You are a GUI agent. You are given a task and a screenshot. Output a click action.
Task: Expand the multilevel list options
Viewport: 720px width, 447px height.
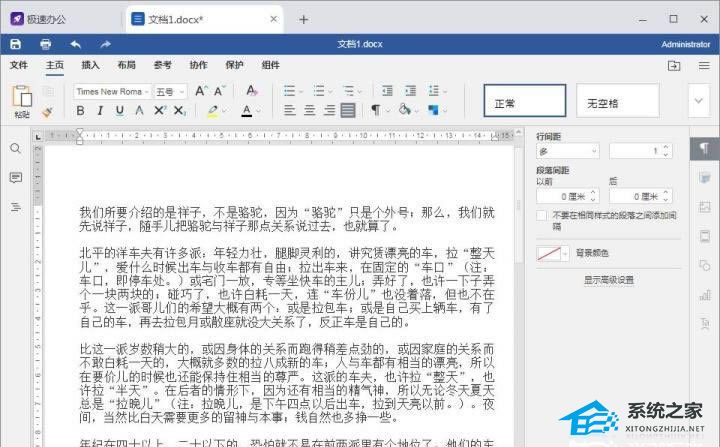click(x=360, y=91)
